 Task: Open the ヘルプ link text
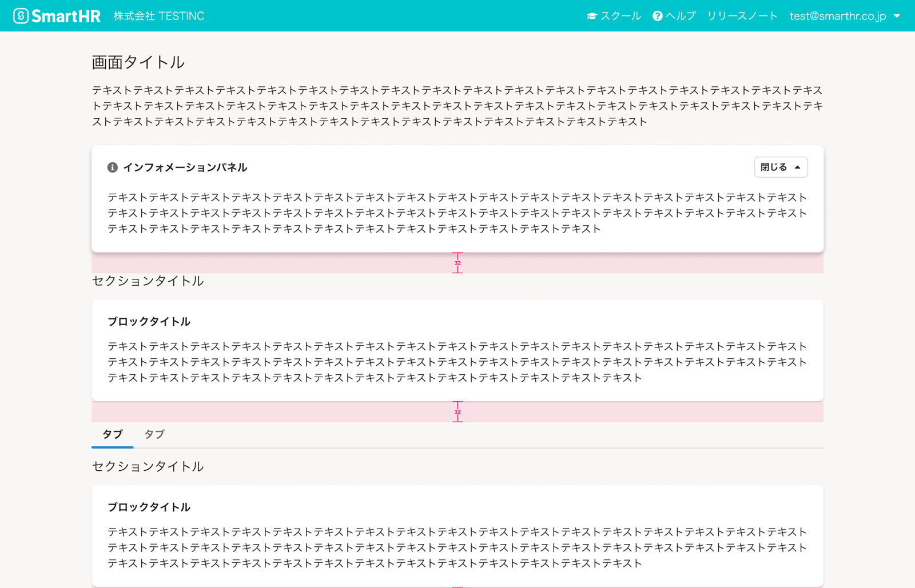(681, 16)
